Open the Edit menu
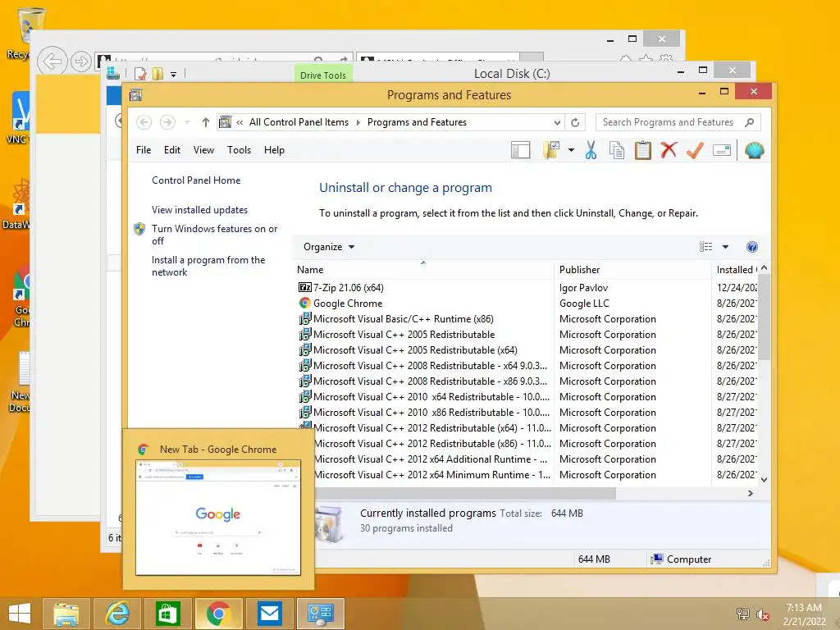 (172, 150)
